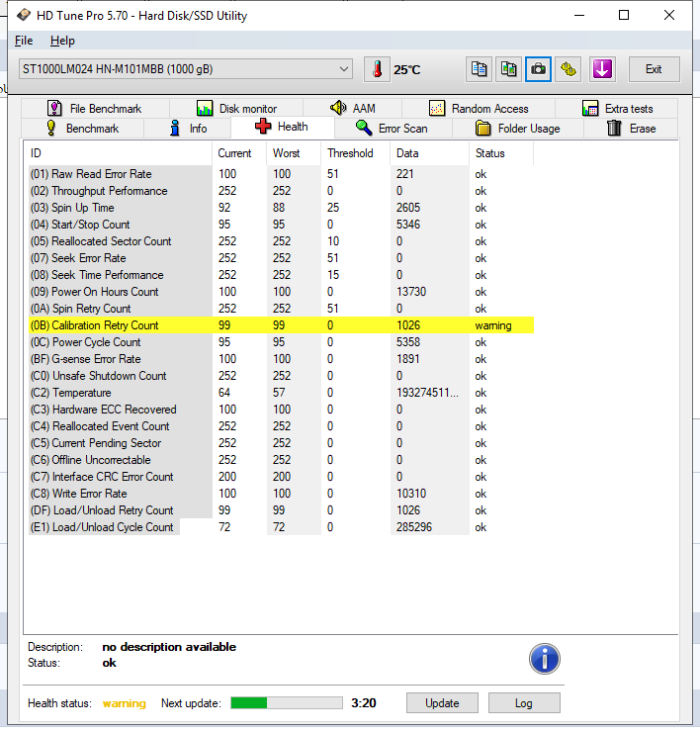Select the (C2) Temperature row
Viewport: 700px width, 732px height.
coord(282,393)
